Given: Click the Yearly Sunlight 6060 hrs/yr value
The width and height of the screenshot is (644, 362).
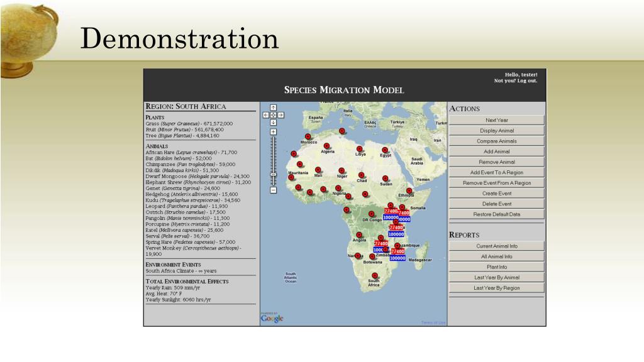Looking at the screenshot, I should click(178, 300).
